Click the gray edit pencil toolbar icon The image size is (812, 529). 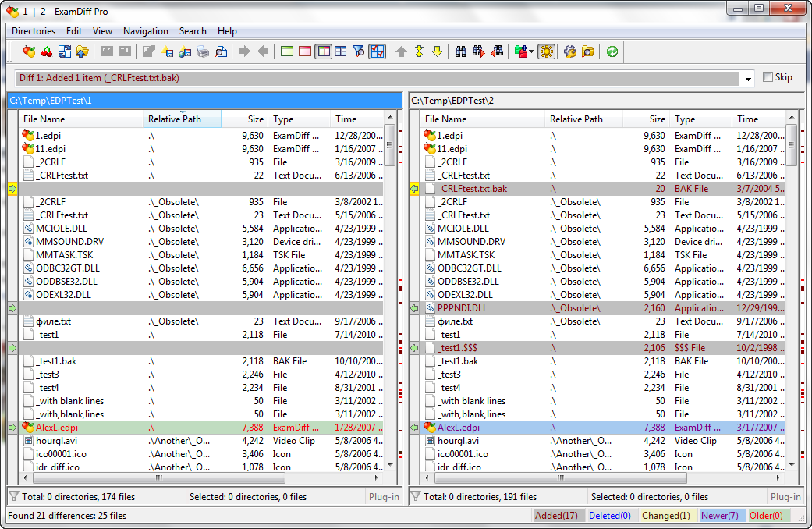click(x=149, y=51)
